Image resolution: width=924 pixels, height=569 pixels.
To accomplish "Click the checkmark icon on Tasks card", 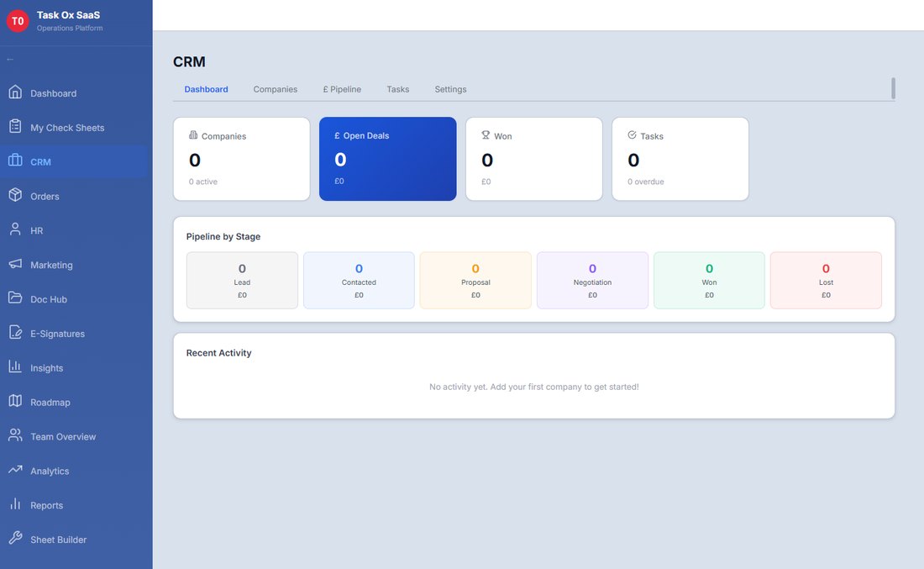I will pos(632,135).
